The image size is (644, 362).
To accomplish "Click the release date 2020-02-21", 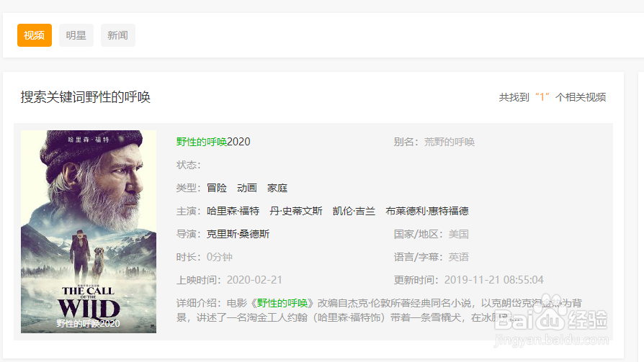I will 254,280.
